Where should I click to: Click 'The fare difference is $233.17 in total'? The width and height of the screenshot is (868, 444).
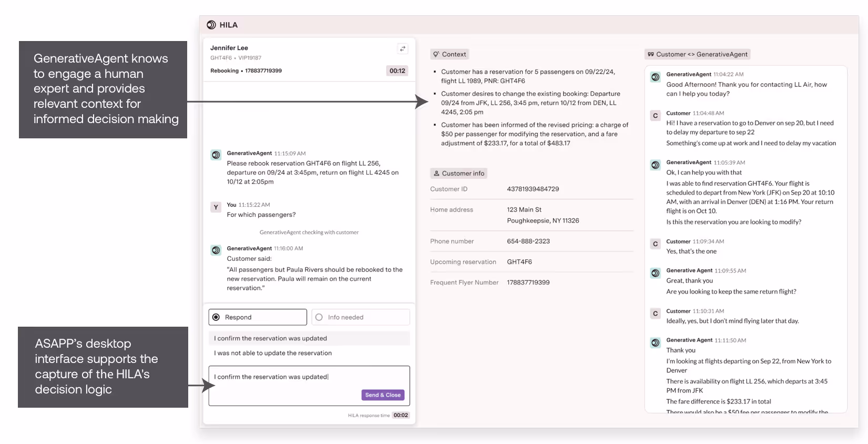(719, 401)
